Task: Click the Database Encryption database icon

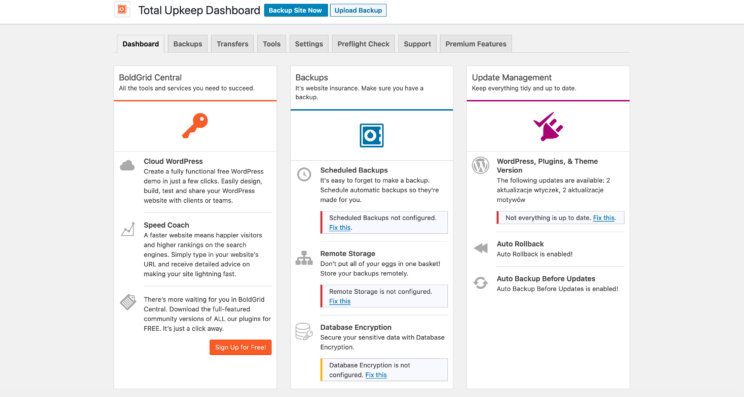Action: click(304, 332)
